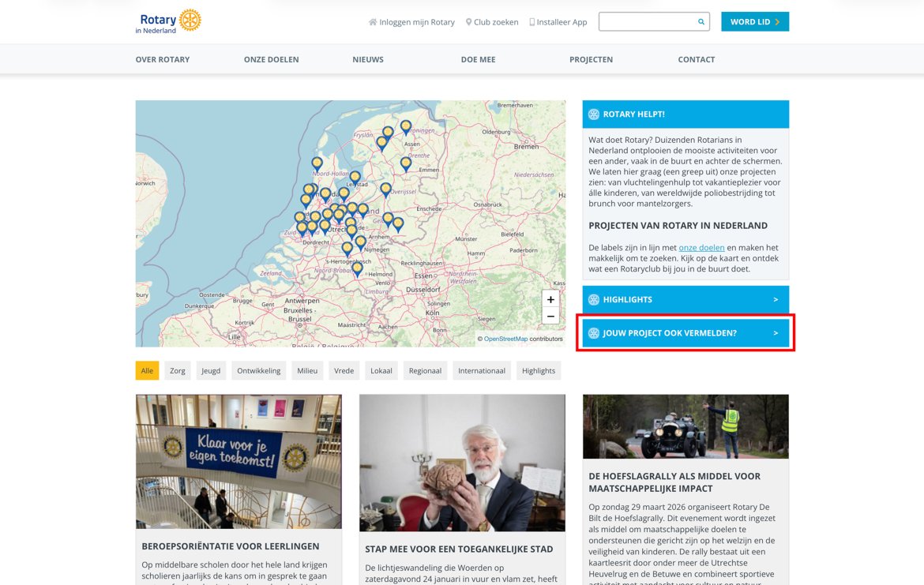The image size is (924, 585).
Task: Toggle the Jeugd project filter
Action: tap(211, 370)
